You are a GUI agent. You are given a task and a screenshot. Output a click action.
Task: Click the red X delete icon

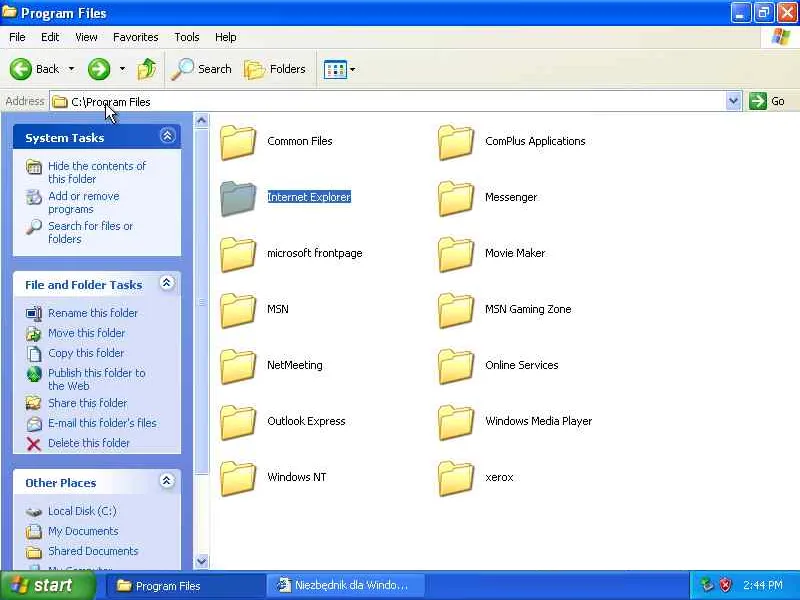pos(34,444)
